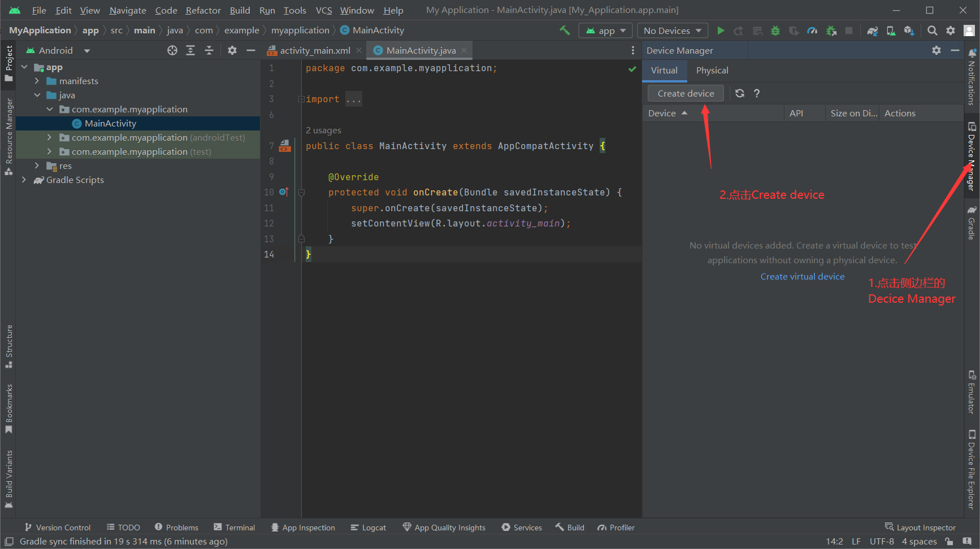Collapse the app module tree node
The image size is (980, 549).
[x=24, y=67]
